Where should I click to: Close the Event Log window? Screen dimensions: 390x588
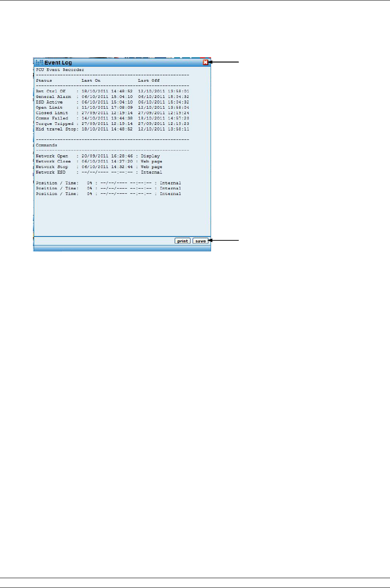(205, 62)
